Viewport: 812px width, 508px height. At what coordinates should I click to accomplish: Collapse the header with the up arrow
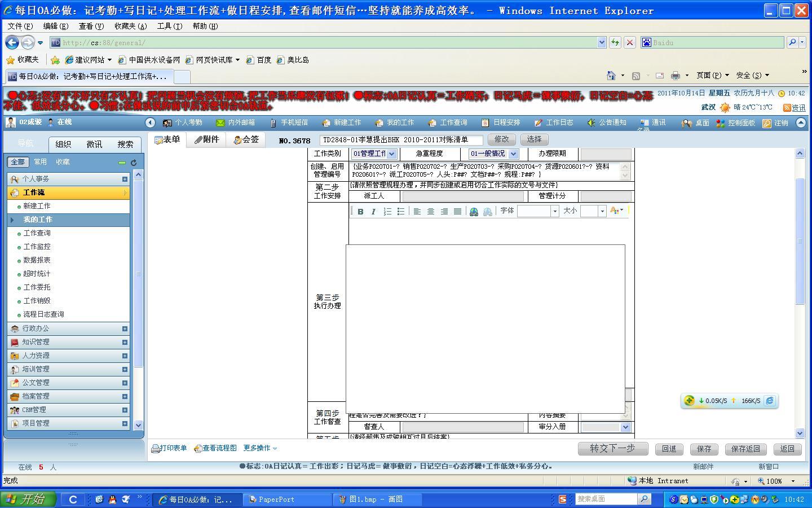801,122
